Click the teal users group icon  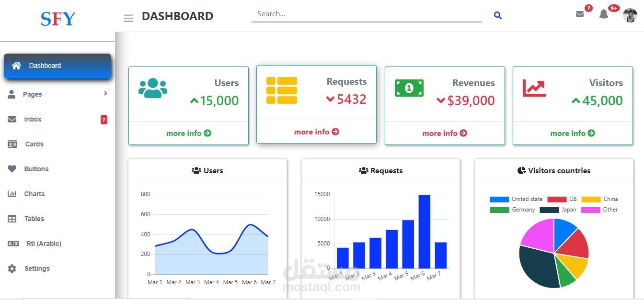click(x=153, y=88)
